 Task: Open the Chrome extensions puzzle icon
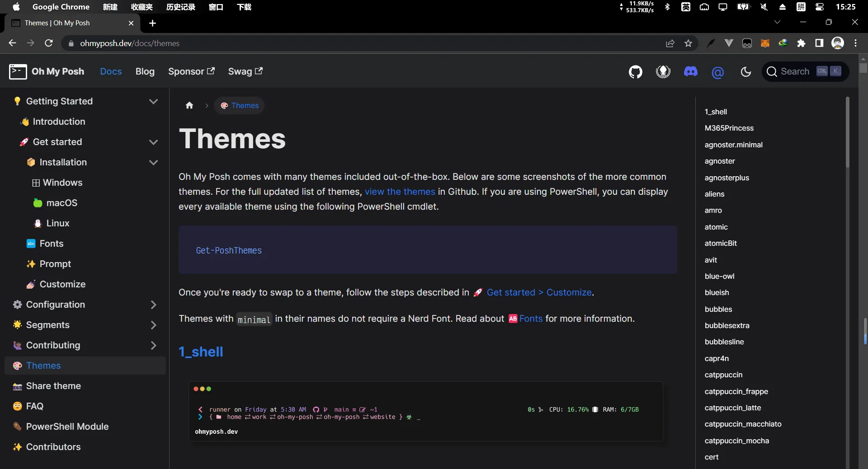point(801,43)
